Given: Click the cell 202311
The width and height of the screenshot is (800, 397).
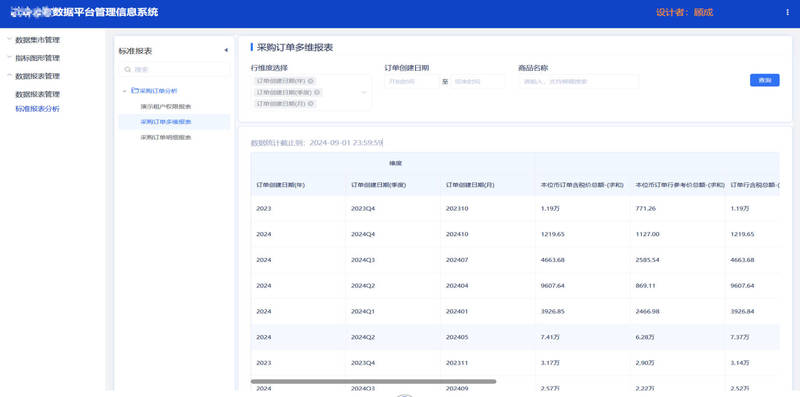Looking at the screenshot, I should (x=457, y=362).
